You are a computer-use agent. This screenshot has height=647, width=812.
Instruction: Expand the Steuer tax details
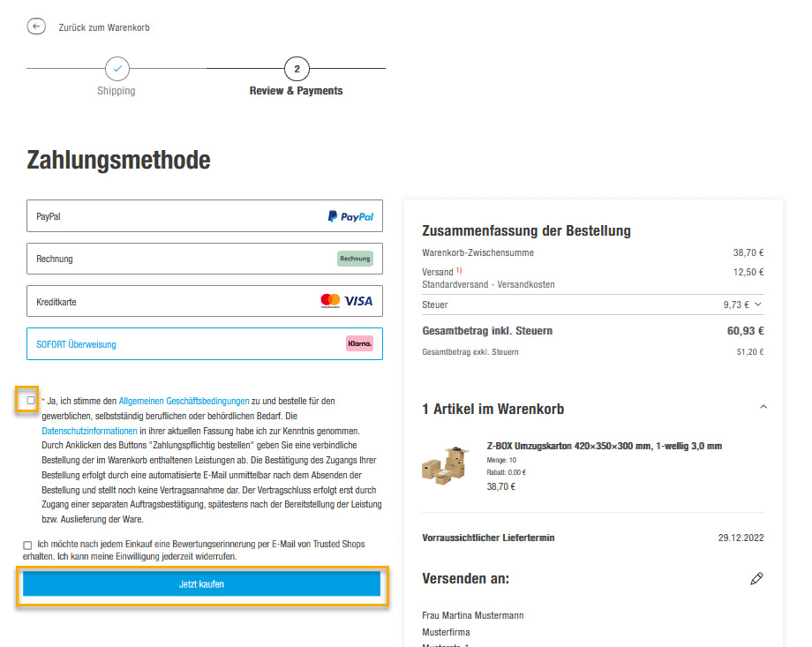point(757,305)
